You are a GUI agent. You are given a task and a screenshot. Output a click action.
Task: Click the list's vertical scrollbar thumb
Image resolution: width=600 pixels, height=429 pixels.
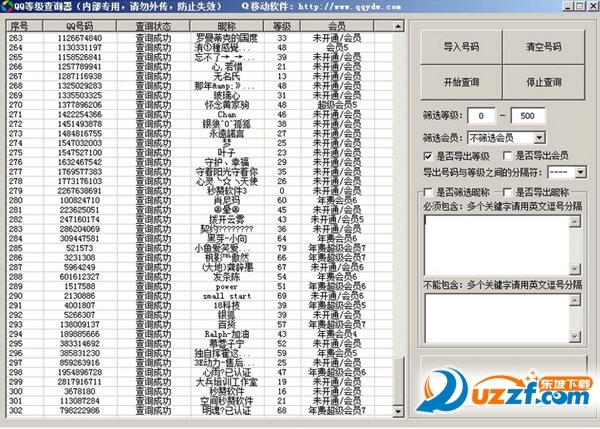398,381
